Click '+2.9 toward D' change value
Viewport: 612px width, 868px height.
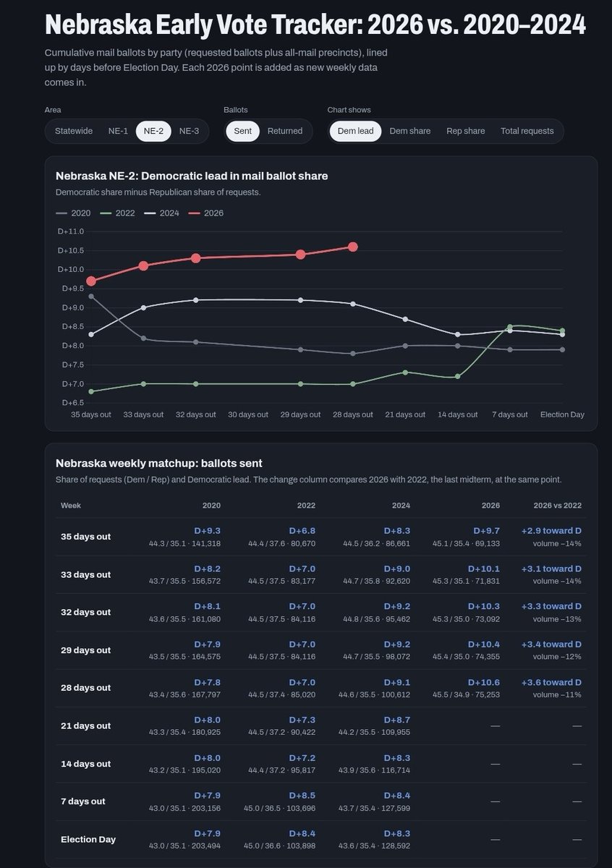551,531
